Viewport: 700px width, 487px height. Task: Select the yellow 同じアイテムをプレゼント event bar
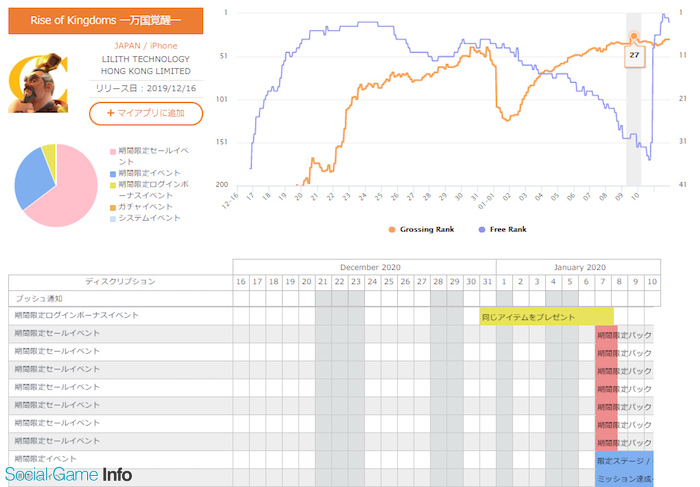tap(546, 317)
